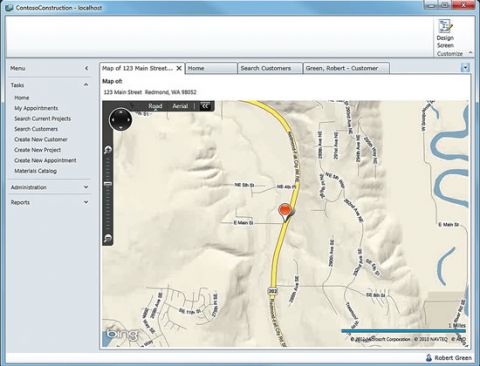Switch map to Road view
480x366 pixels.
coord(155,106)
